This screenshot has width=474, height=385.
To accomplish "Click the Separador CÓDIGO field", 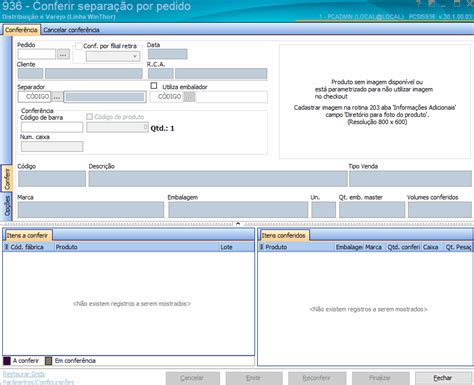I will coord(35,97).
